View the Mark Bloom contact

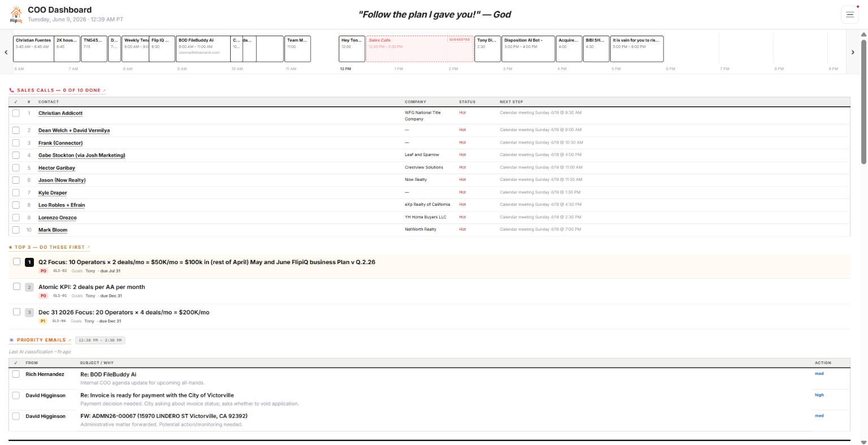coord(53,230)
